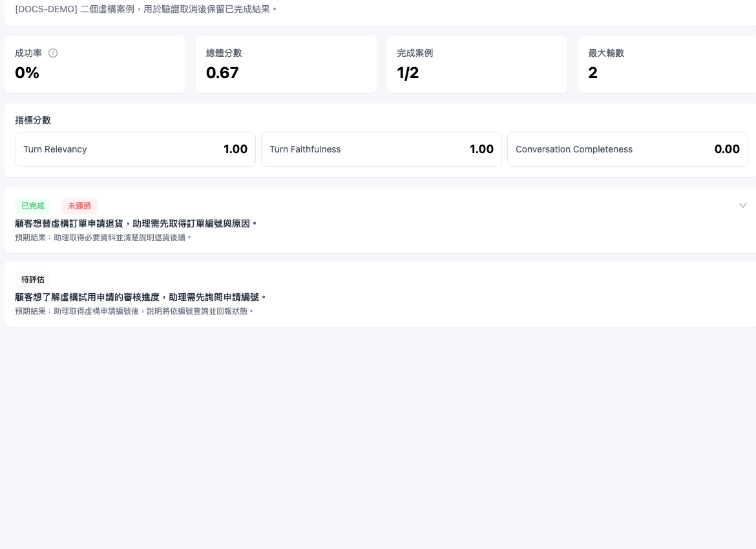Click the 已完成 status badge
Viewport: 756px width, 549px height.
(x=33, y=206)
